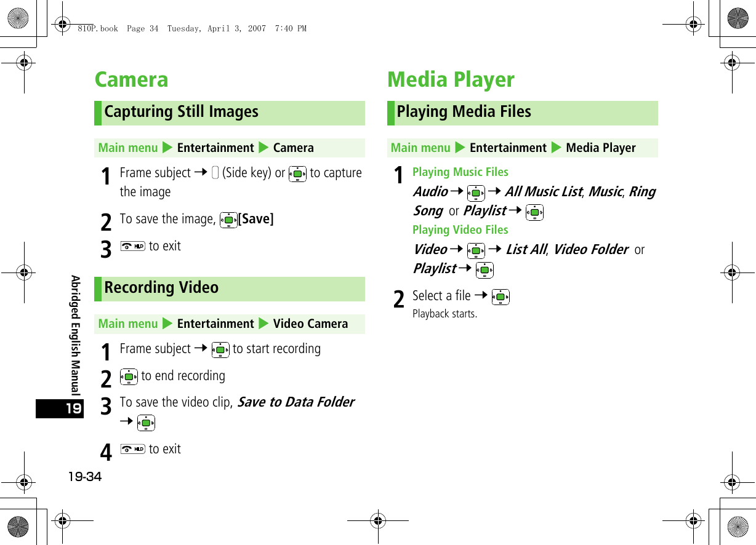Click the Save to Data Folder option
This screenshot has height=545, width=756.
296,402
